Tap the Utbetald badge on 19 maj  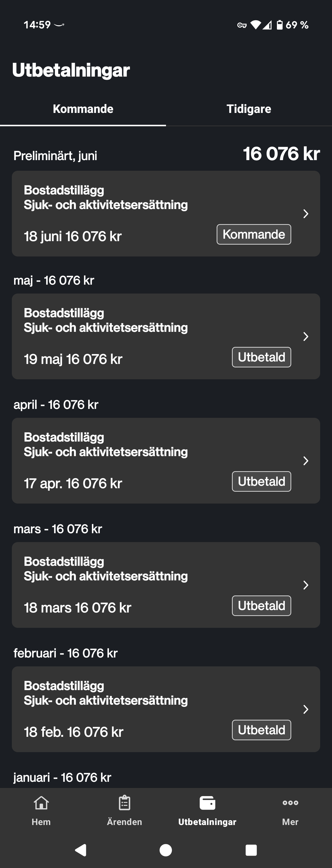pos(262,357)
